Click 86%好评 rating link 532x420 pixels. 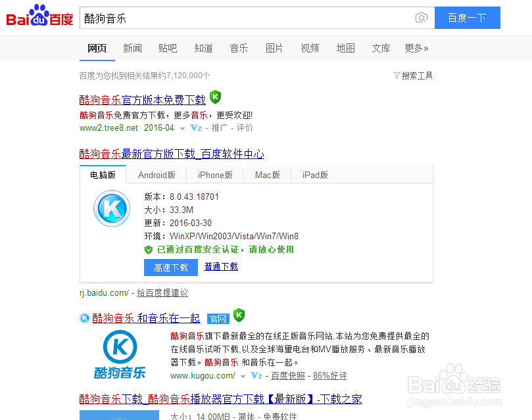coord(330,375)
